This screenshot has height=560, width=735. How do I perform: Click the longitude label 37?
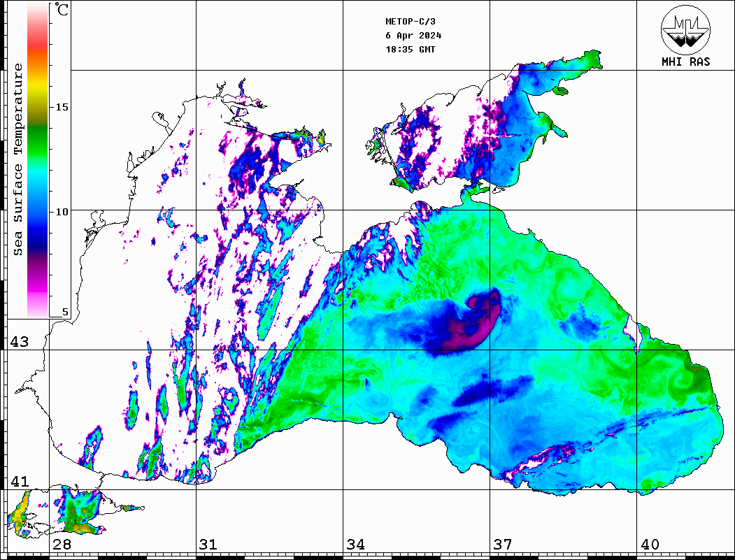click(503, 545)
